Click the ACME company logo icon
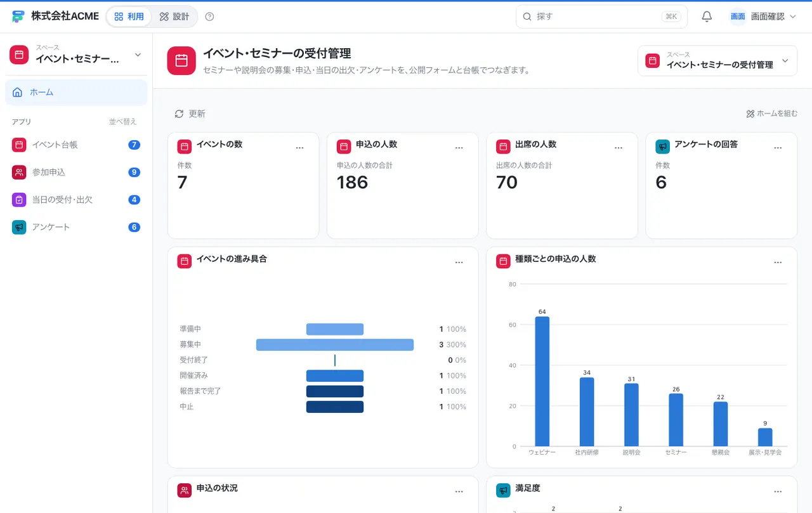Viewport: 812px width, 513px height. (18, 16)
